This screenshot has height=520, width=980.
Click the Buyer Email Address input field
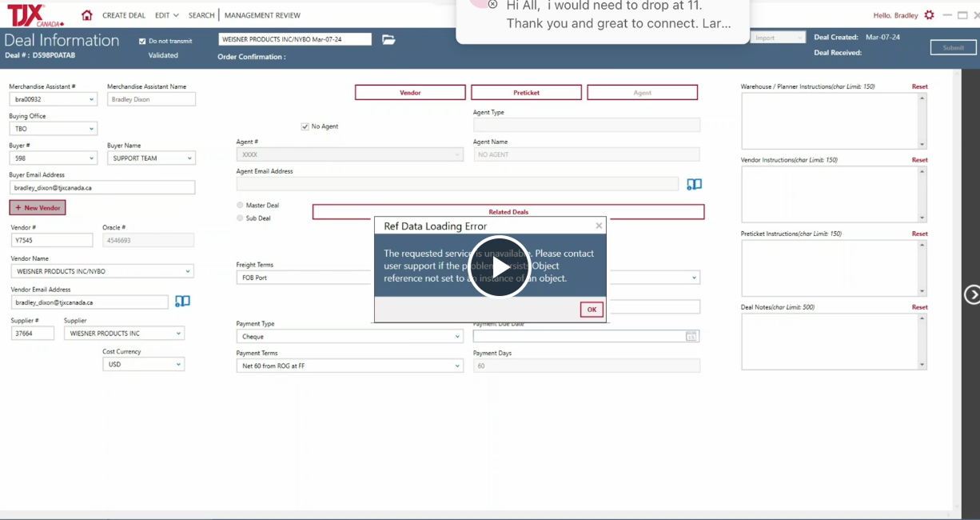click(x=102, y=187)
